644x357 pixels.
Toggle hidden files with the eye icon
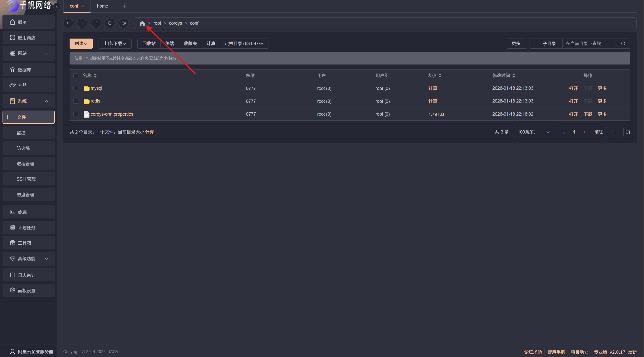pos(124,23)
